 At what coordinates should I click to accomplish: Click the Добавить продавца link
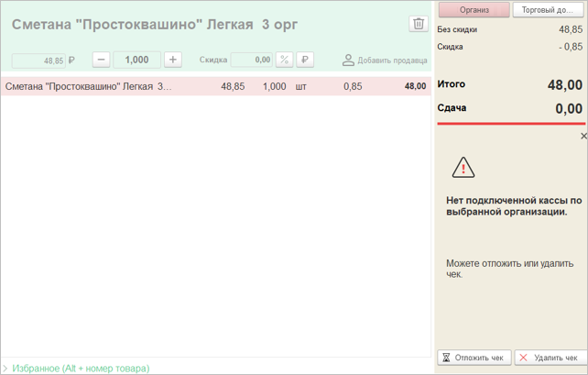(392, 61)
